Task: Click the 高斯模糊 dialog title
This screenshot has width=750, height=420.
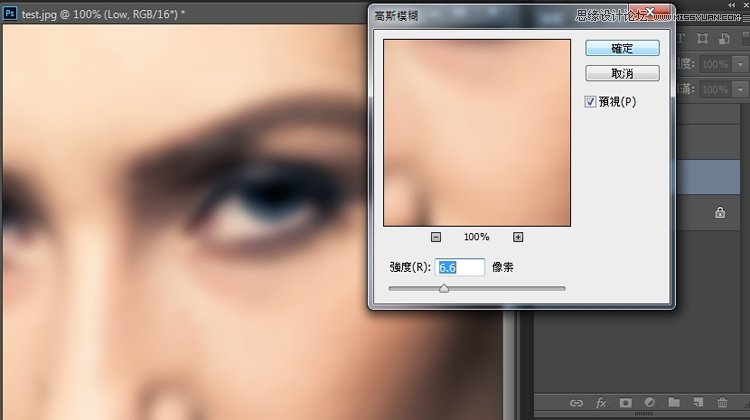Action: click(397, 16)
